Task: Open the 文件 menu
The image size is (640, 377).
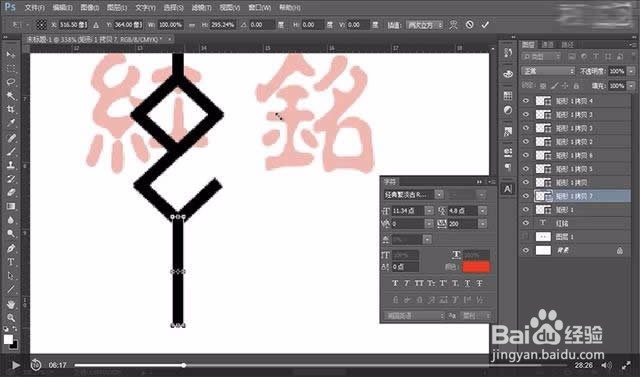Action: (x=34, y=8)
